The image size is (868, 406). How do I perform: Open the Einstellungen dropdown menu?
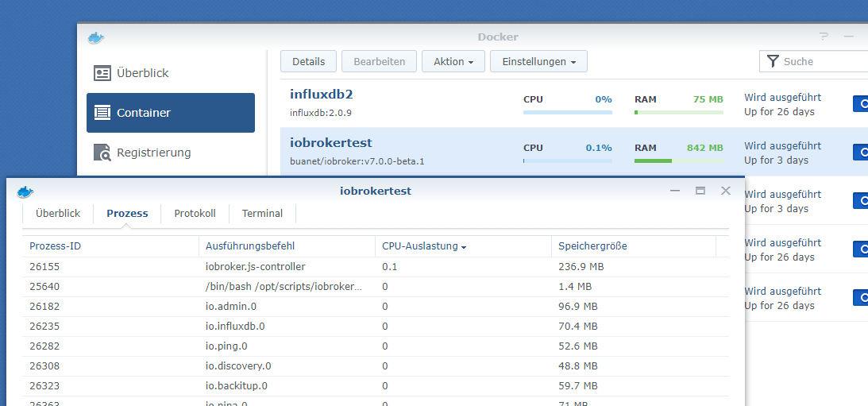[538, 61]
